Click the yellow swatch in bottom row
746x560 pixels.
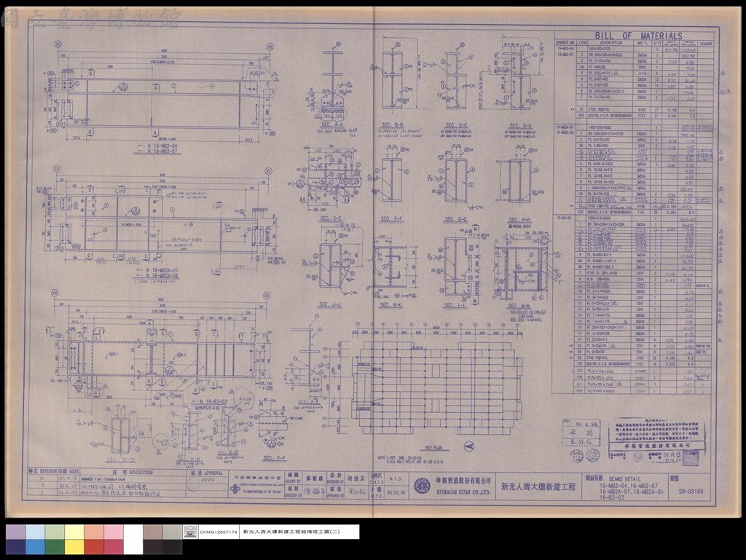pos(74,547)
